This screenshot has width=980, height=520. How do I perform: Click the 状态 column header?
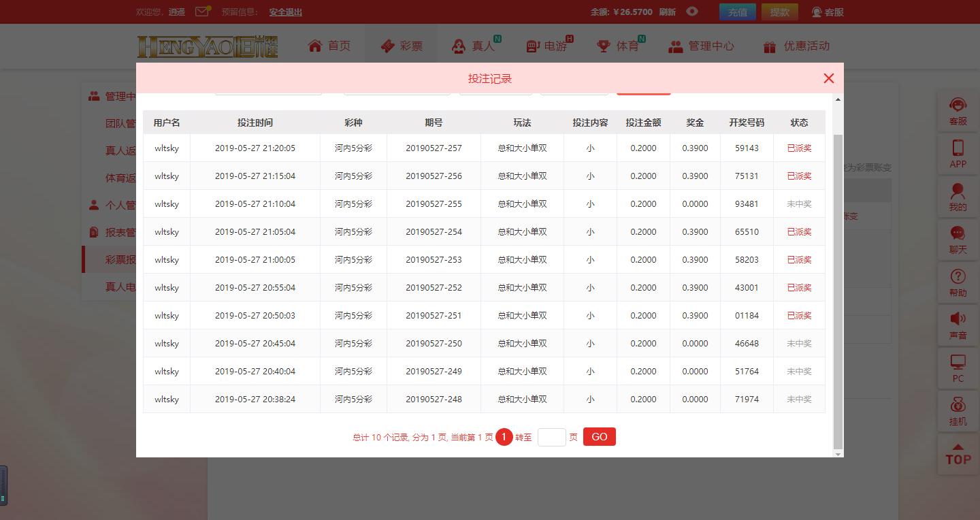799,123
